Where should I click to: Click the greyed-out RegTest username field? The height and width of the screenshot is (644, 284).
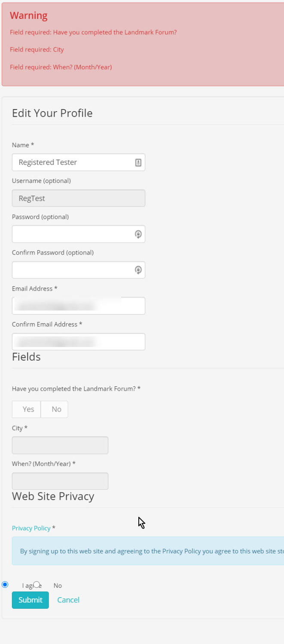[x=79, y=198]
